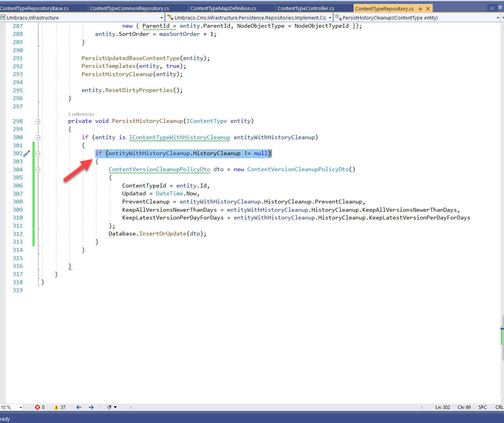The width and height of the screenshot is (504, 423).
Task: Pin the ContentTypeRepository.cs tab
Action: point(420,9)
